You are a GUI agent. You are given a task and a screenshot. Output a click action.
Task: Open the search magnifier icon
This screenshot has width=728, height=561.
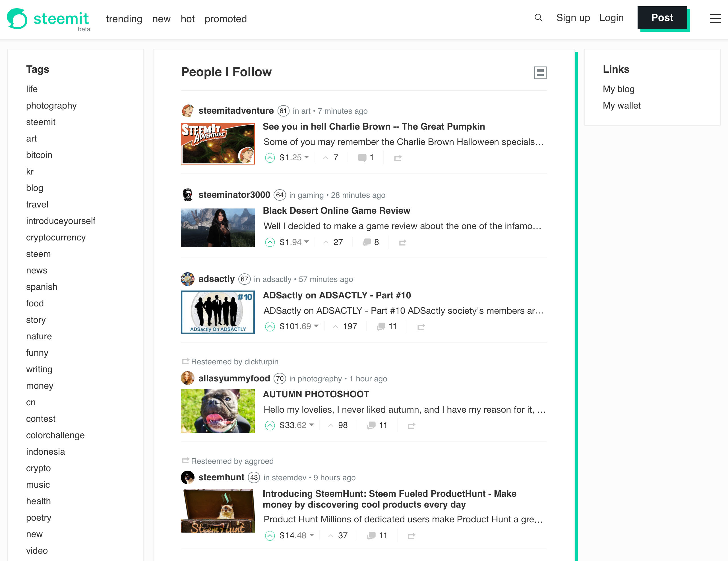(538, 18)
